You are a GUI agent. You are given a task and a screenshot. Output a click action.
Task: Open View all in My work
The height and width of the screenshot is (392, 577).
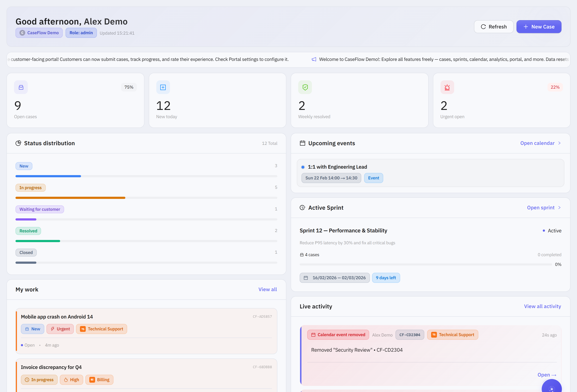click(x=267, y=289)
